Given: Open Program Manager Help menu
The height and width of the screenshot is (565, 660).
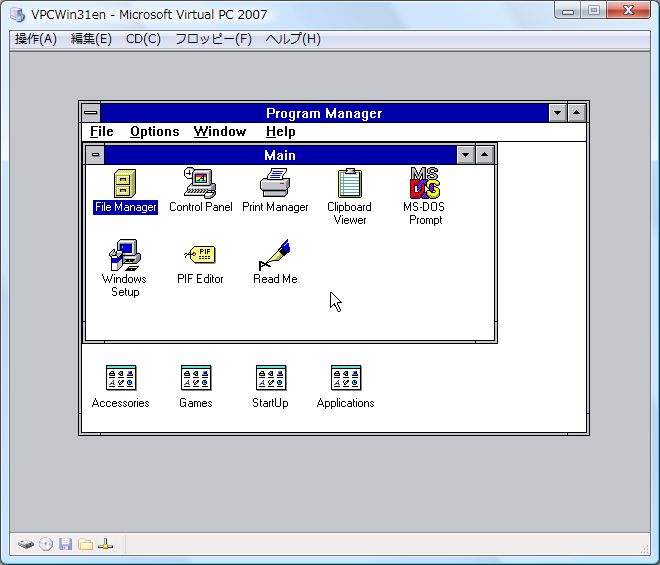Looking at the screenshot, I should pos(280,131).
